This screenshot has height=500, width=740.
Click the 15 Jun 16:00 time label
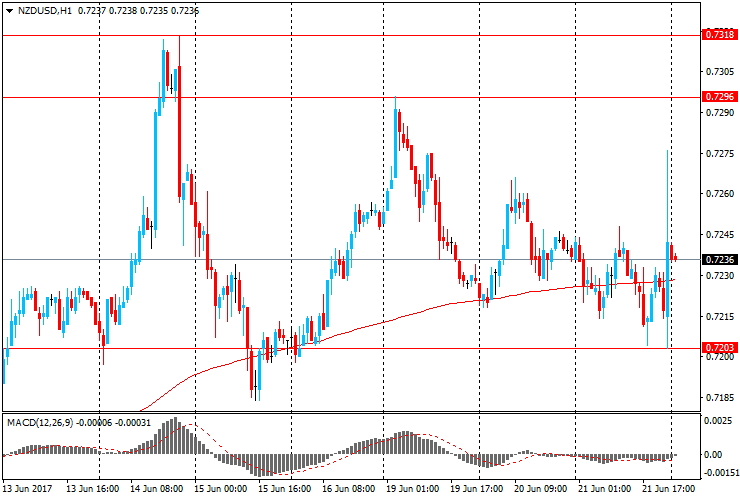(285, 489)
